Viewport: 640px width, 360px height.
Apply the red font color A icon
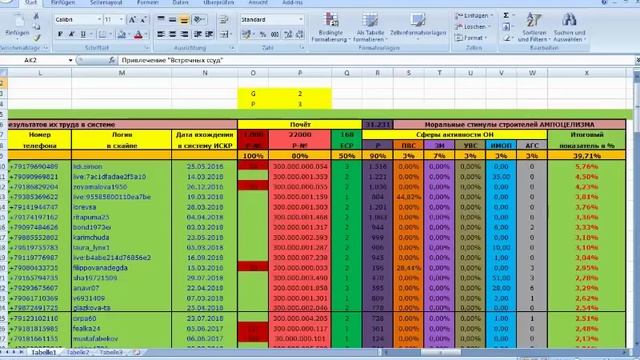(138, 35)
